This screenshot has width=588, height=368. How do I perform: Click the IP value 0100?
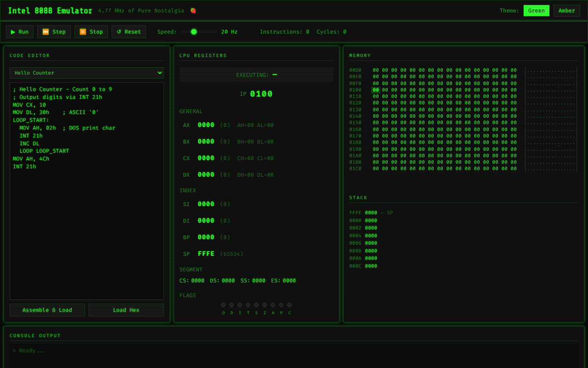pyautogui.click(x=261, y=94)
